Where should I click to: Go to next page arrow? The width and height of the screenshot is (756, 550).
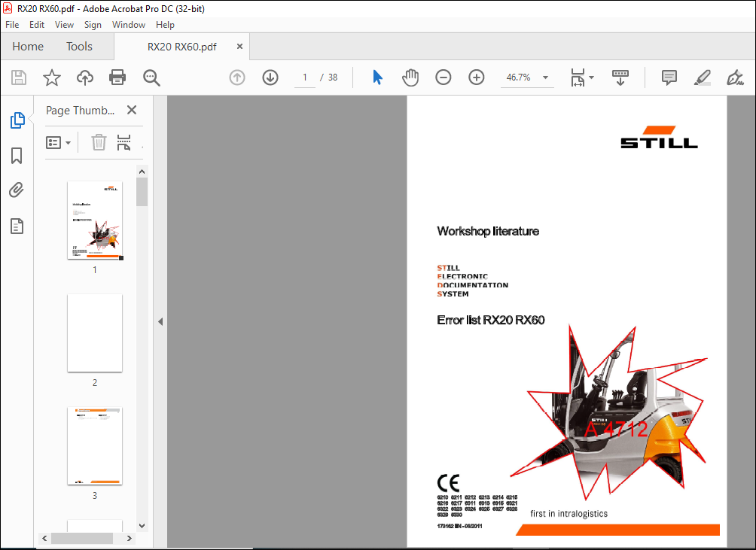[270, 77]
